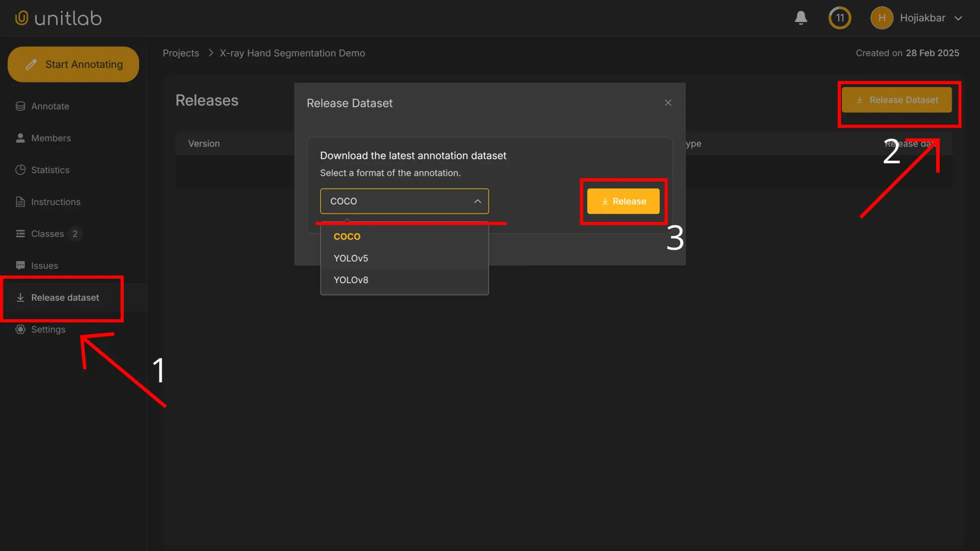Click the Projects breadcrumb link
Screen dimensions: 980x551
click(181, 53)
